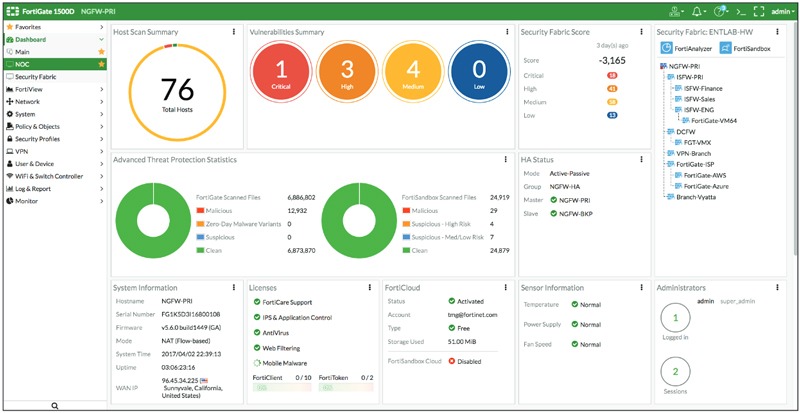Image resolution: width=800 pixels, height=413 pixels.
Task: Click the FortiSandbox scanned files donut chart
Action: (359, 220)
